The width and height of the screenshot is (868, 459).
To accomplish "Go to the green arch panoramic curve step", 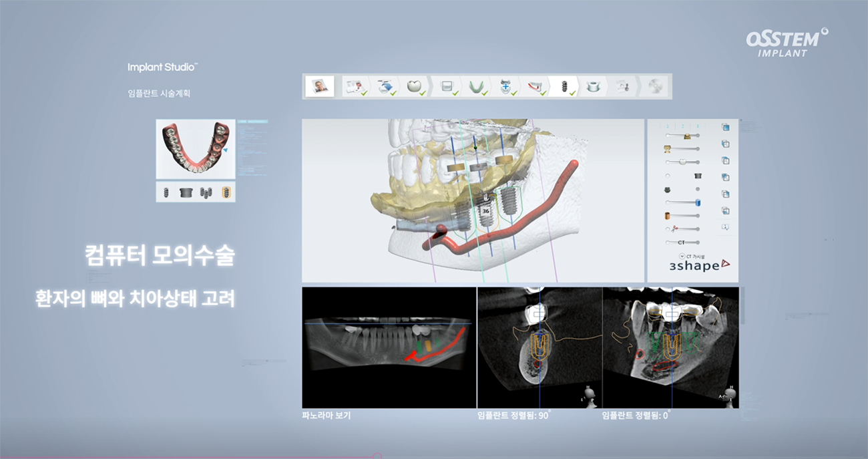I will [x=477, y=86].
